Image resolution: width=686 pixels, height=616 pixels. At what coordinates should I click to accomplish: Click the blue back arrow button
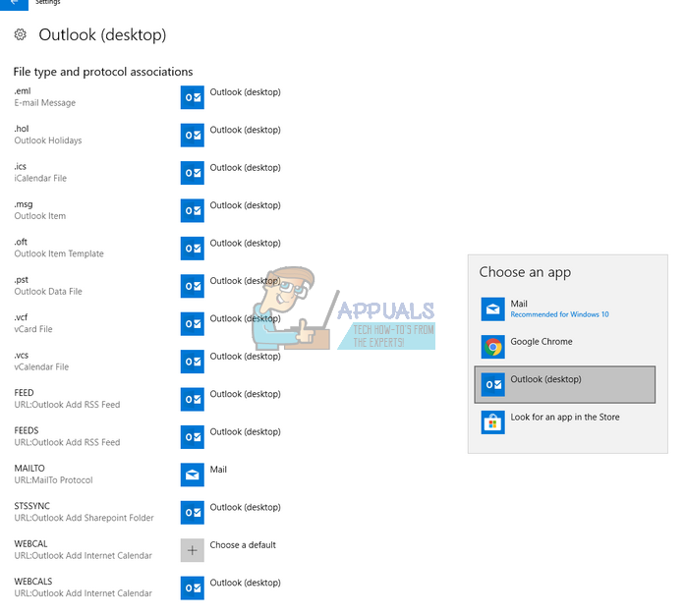[x=14, y=4]
